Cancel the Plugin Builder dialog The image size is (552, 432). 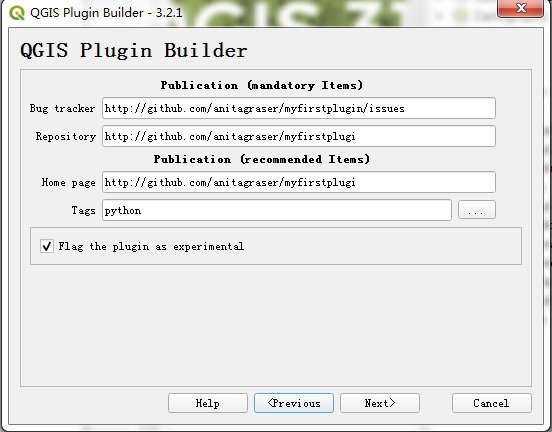pyautogui.click(x=491, y=403)
